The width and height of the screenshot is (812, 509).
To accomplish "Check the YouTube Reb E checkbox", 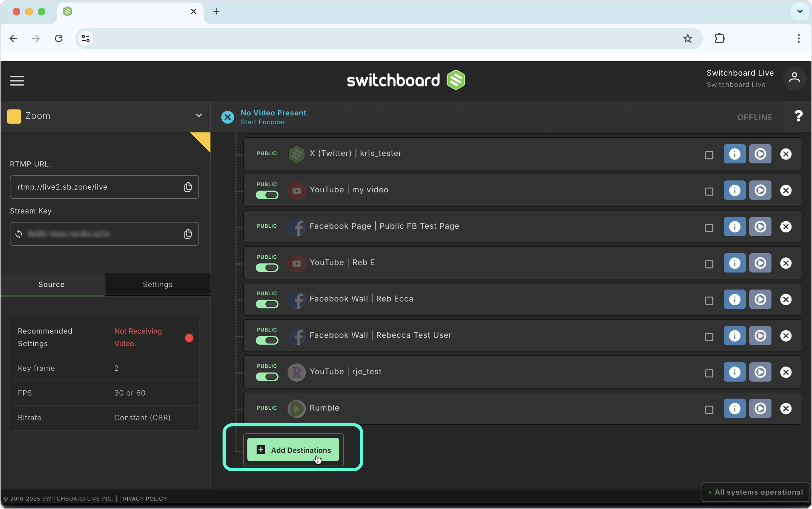I will (x=709, y=264).
